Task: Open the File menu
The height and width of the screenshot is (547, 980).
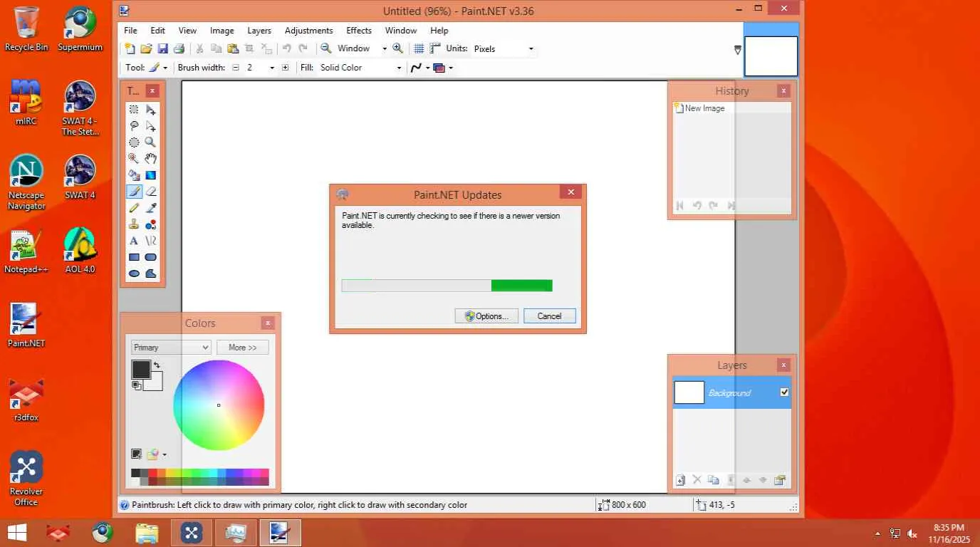Action: tap(130, 31)
